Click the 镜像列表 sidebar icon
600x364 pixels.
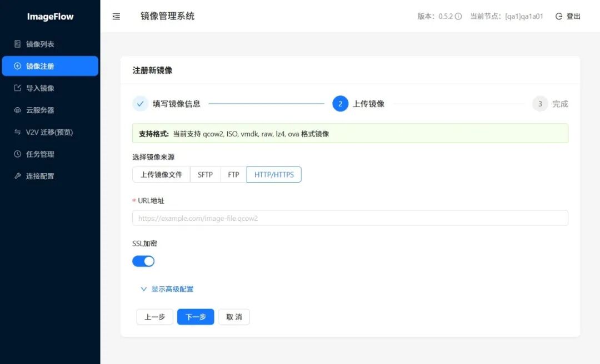click(x=17, y=44)
